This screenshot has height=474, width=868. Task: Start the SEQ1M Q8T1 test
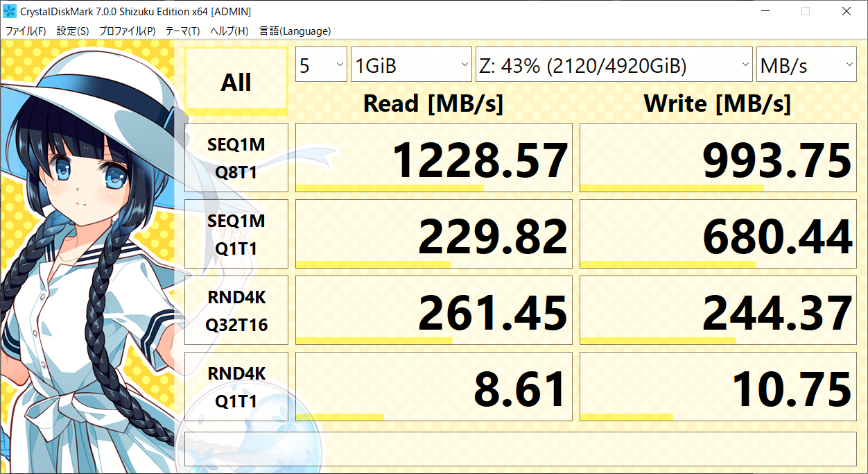[236, 158]
